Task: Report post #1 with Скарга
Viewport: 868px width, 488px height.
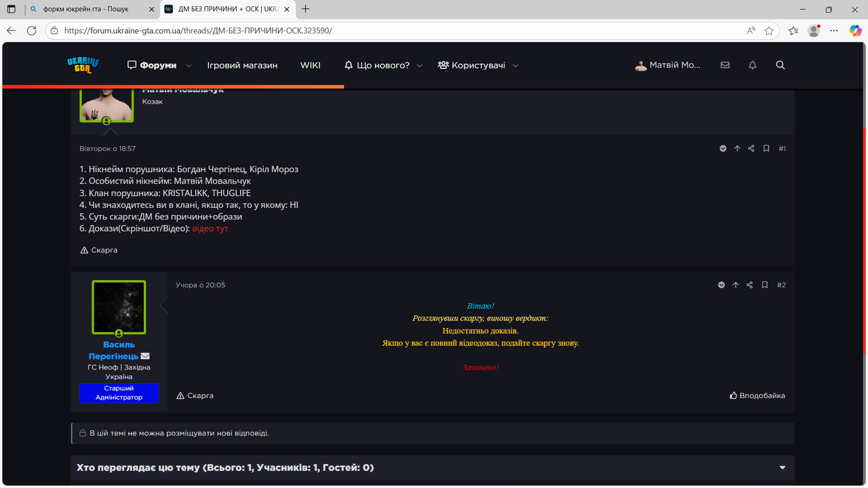Action: pyautogui.click(x=99, y=250)
